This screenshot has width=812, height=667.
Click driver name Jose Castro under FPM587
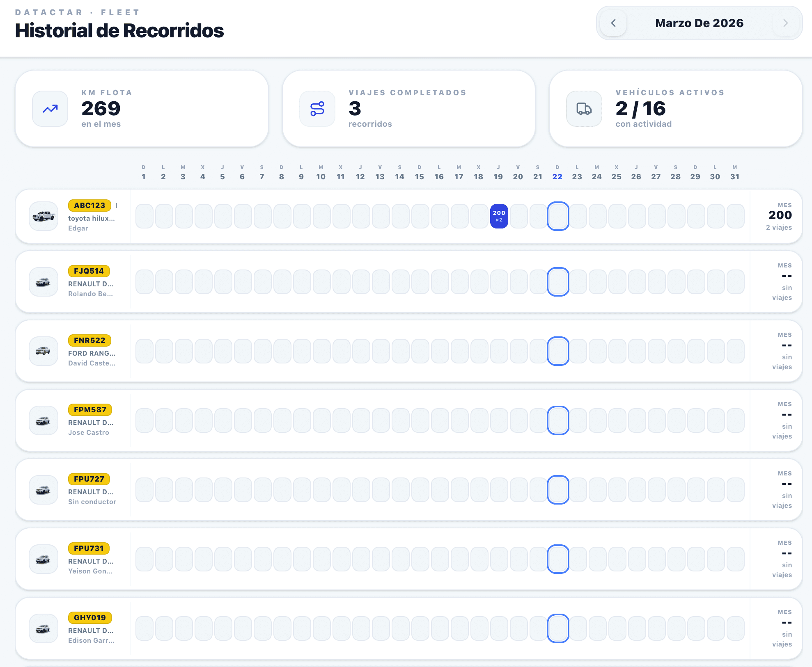[89, 432]
